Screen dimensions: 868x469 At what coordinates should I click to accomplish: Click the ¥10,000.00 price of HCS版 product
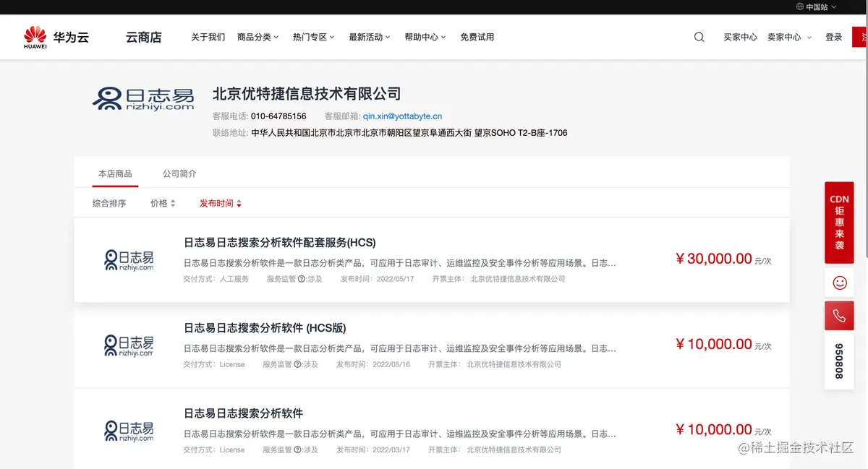714,344
